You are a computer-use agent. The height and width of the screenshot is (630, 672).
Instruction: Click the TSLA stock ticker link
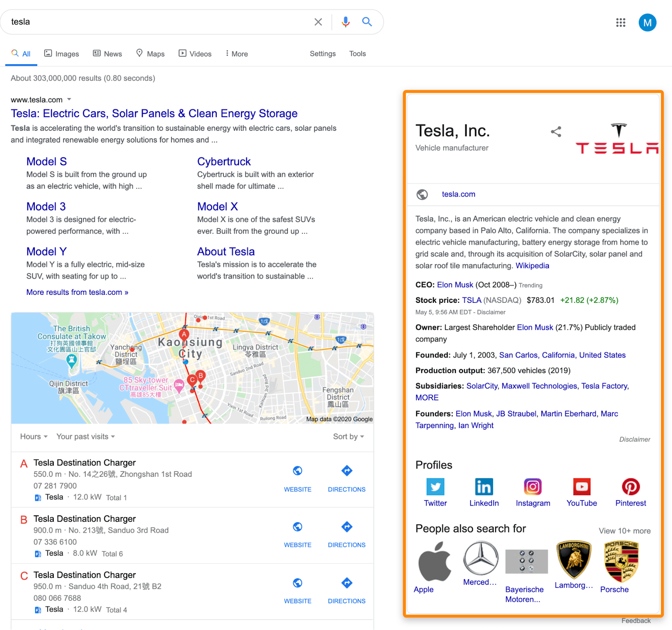tap(472, 300)
